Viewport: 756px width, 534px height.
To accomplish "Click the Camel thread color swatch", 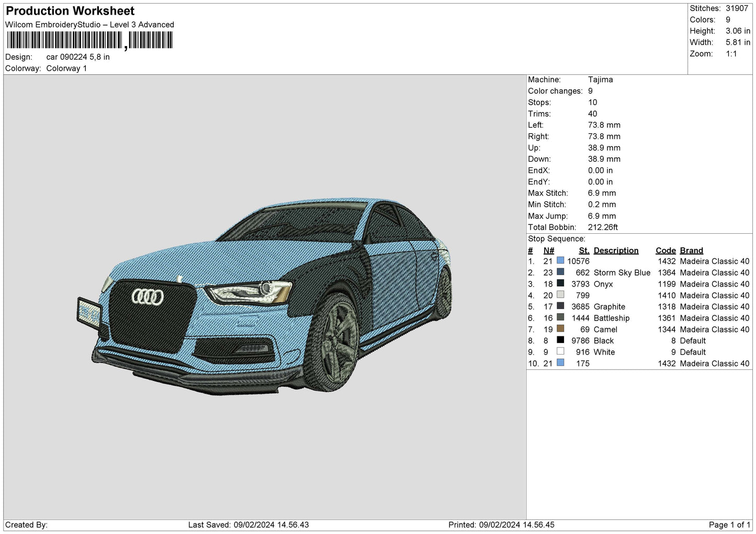I will pyautogui.click(x=560, y=329).
